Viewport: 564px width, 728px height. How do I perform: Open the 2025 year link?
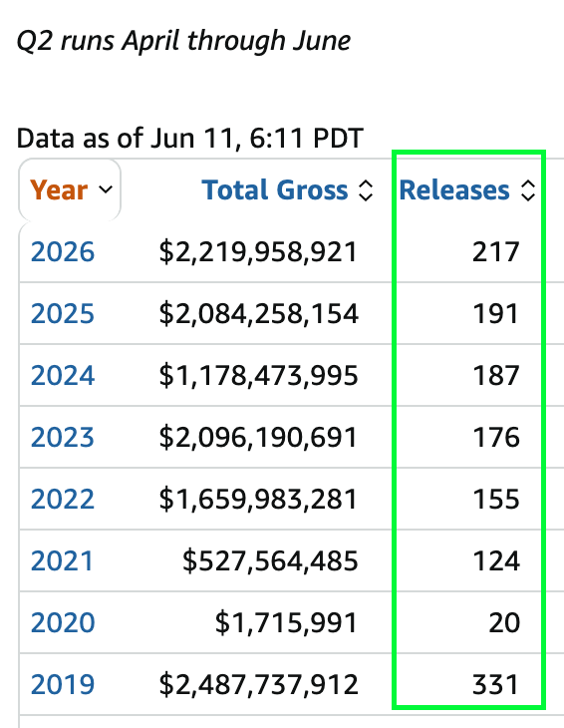pyautogui.click(x=63, y=314)
